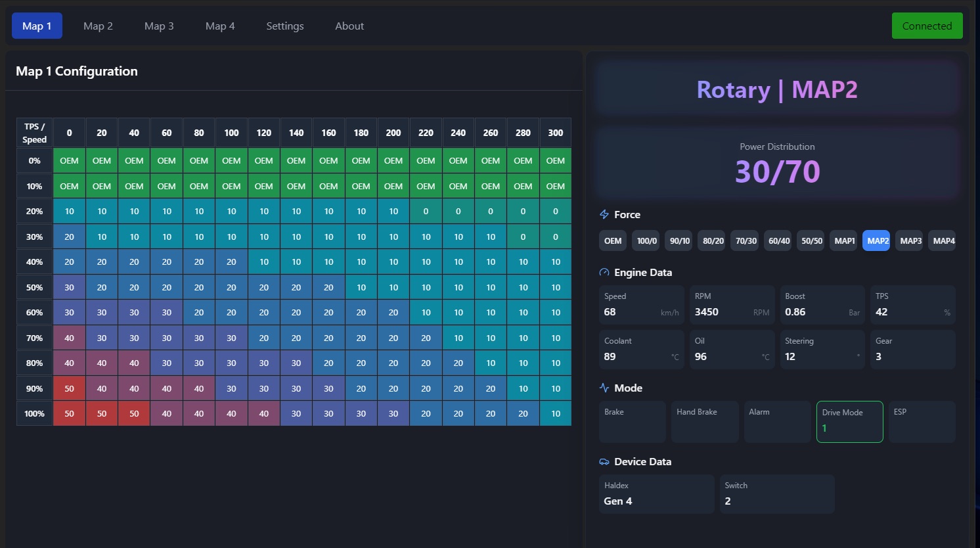Click the 100% TPS row header

[34, 414]
